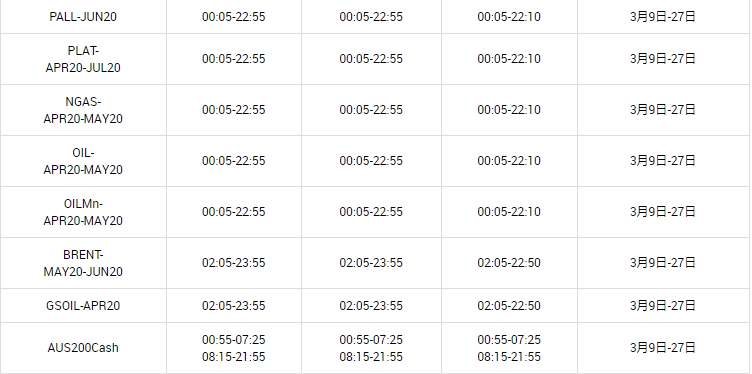This screenshot has height=374, width=752.
Task: Select the first 00:05-22:55 cell in PLAT row
Action: coord(234,59)
